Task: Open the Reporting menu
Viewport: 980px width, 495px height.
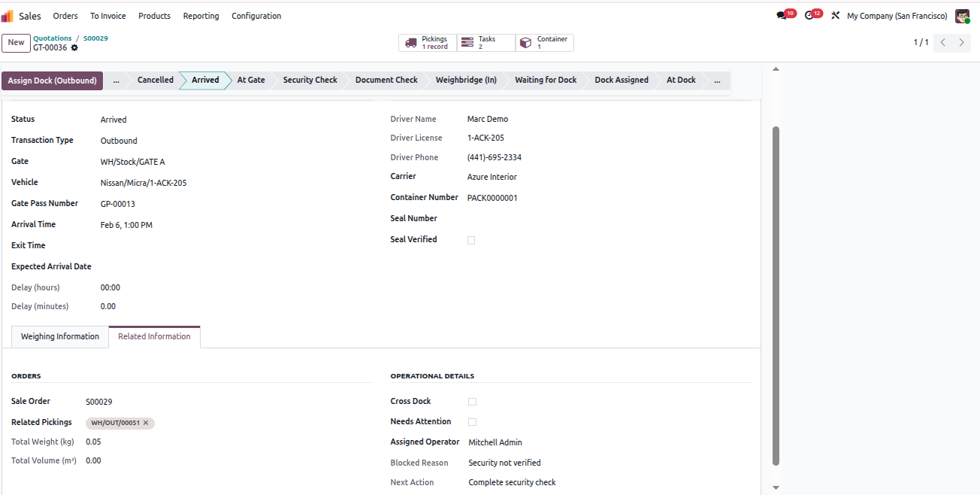Action: click(201, 16)
